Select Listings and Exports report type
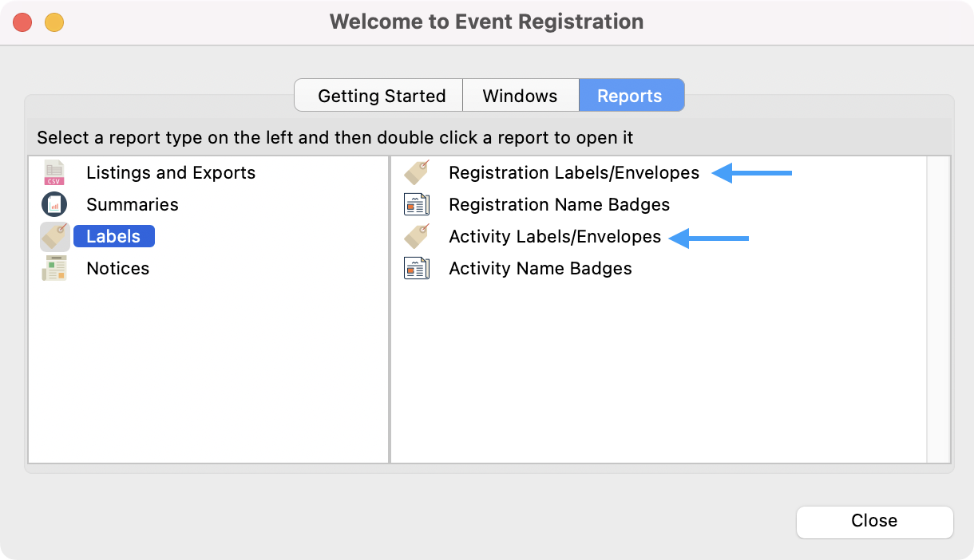Viewport: 974px width, 560px height. (171, 172)
